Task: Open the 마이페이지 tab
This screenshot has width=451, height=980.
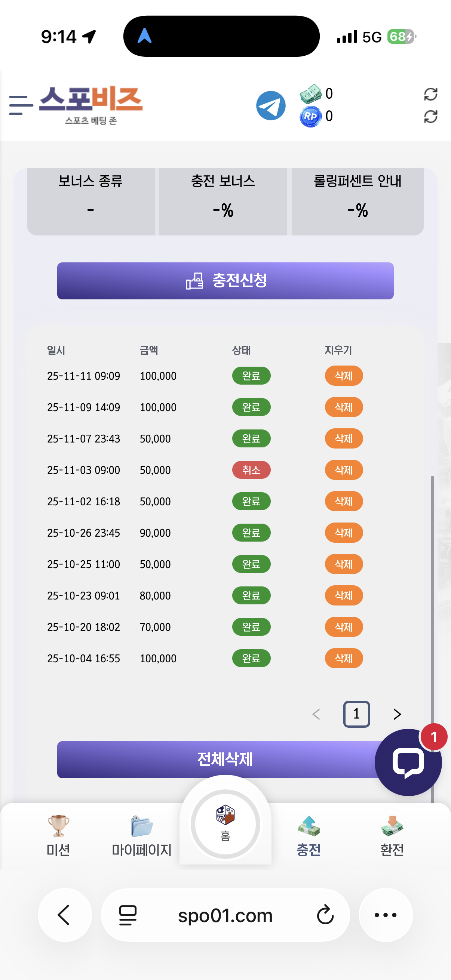Action: pyautogui.click(x=142, y=835)
